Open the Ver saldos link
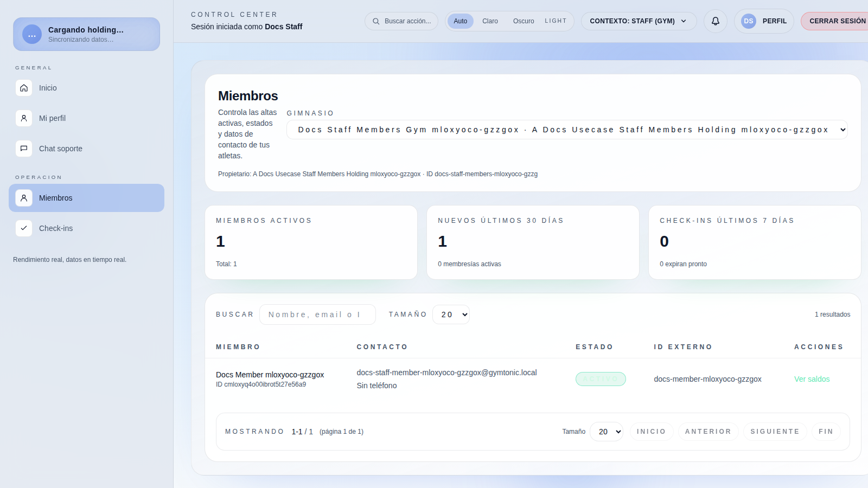The height and width of the screenshot is (488, 868). [812, 379]
